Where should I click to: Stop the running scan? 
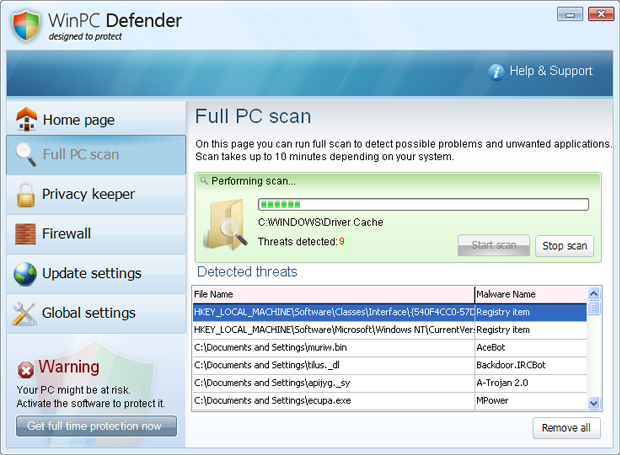tap(565, 246)
